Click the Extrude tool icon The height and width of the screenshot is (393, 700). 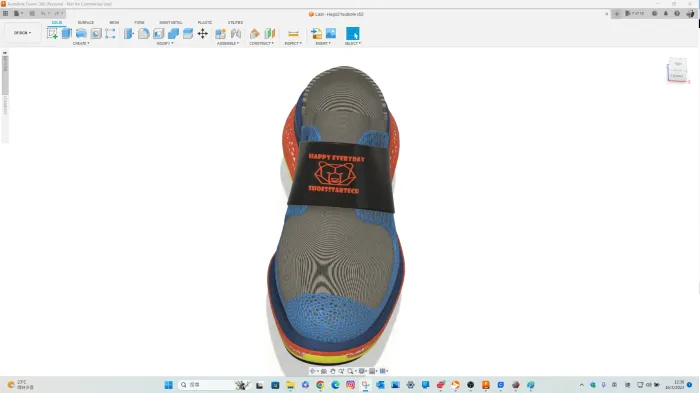point(67,33)
